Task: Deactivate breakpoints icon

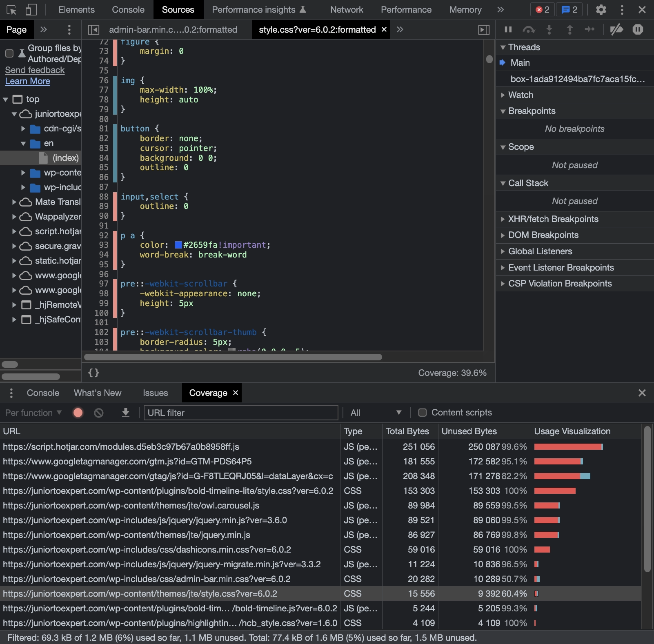Action: pos(616,29)
